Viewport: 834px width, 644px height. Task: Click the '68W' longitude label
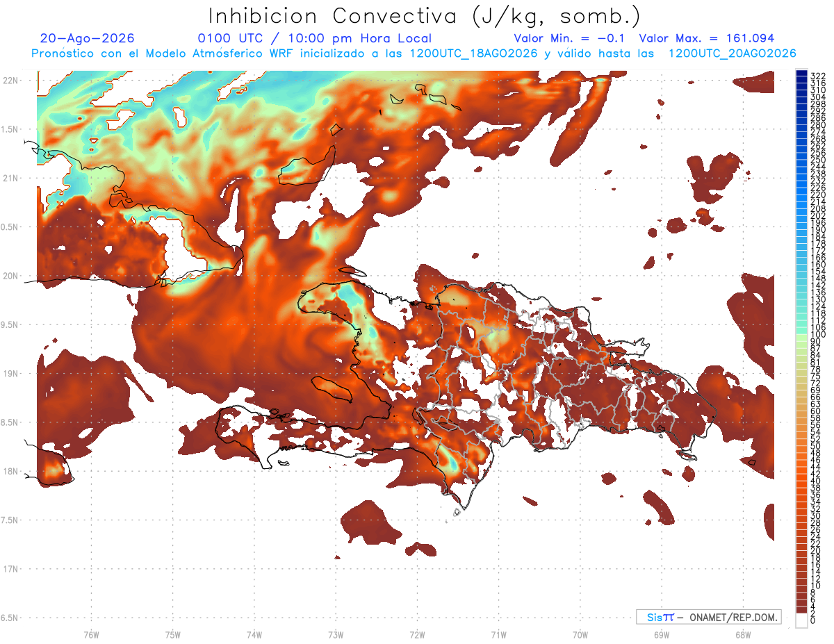point(743,634)
